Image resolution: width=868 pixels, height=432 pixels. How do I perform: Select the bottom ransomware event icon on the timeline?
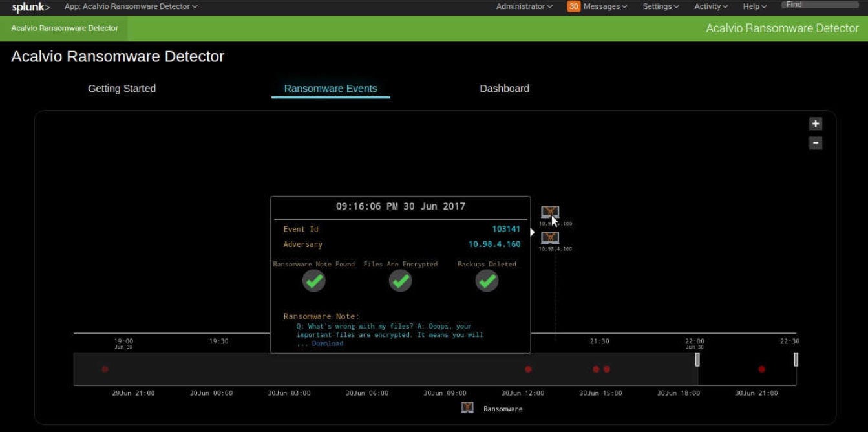coord(550,237)
